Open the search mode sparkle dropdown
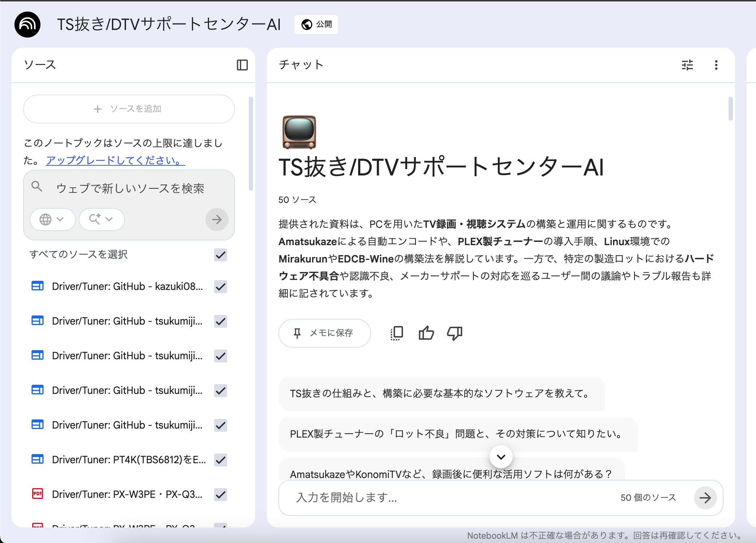Viewport: 756px width, 543px height. tap(101, 219)
